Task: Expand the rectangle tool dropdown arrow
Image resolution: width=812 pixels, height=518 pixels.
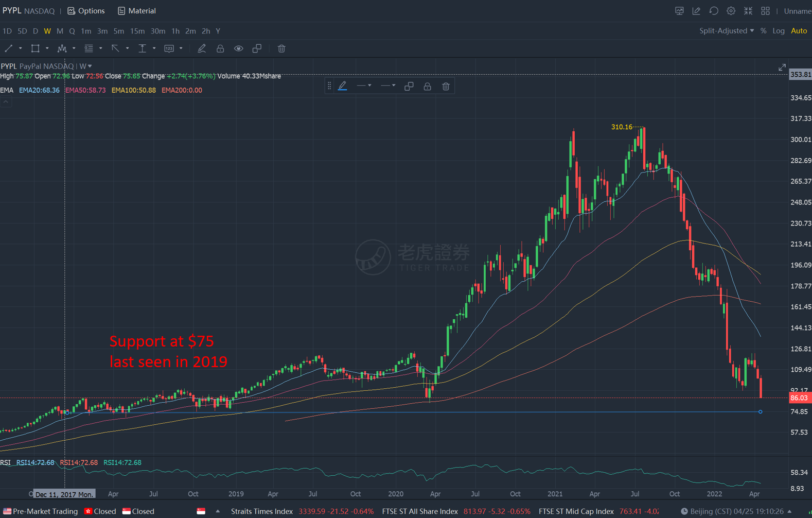Action: pos(47,48)
